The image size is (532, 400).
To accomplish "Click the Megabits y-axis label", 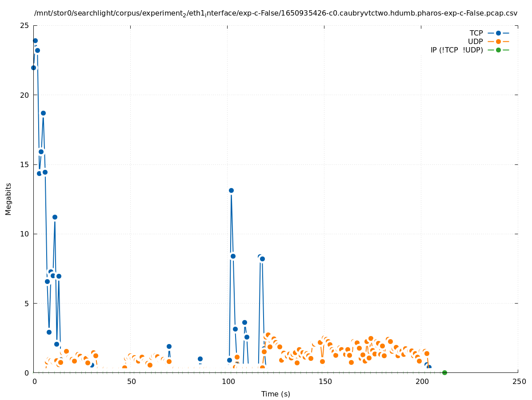I will pos(8,199).
